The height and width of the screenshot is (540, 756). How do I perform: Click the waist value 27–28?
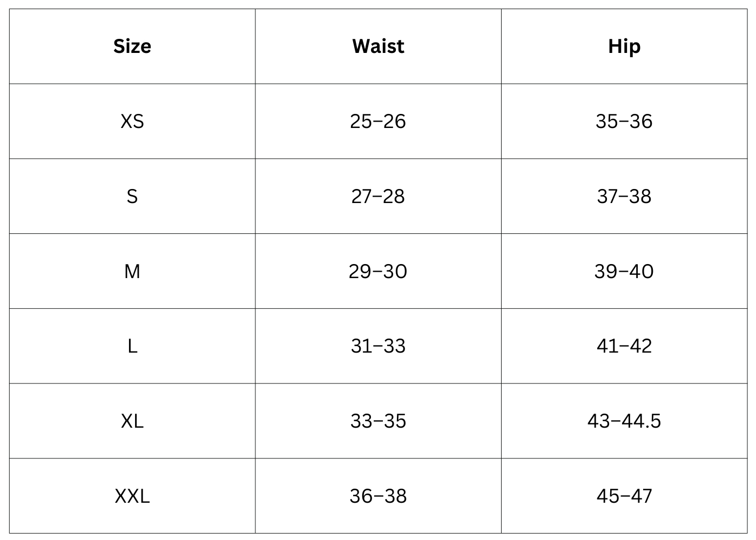coord(378,196)
